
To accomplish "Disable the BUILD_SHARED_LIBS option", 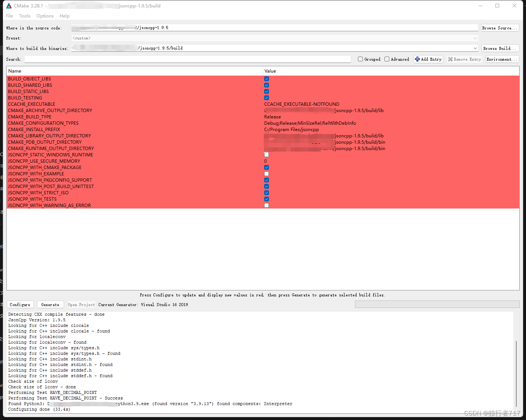I will point(266,85).
